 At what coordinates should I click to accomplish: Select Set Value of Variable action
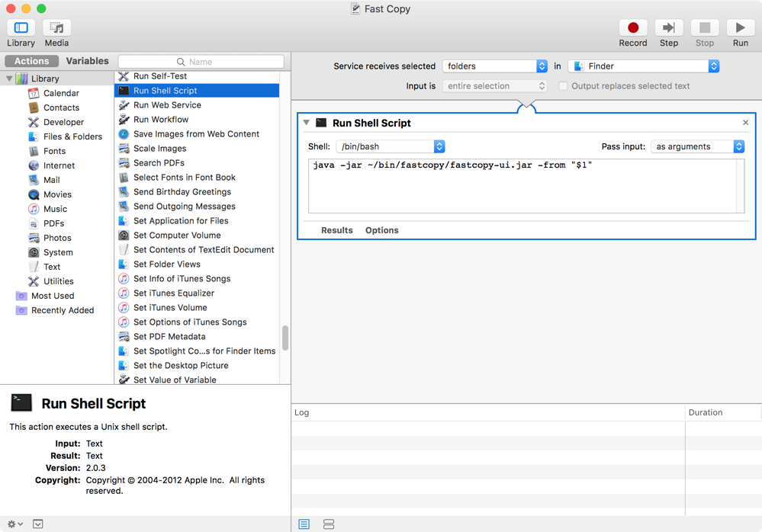click(197, 379)
